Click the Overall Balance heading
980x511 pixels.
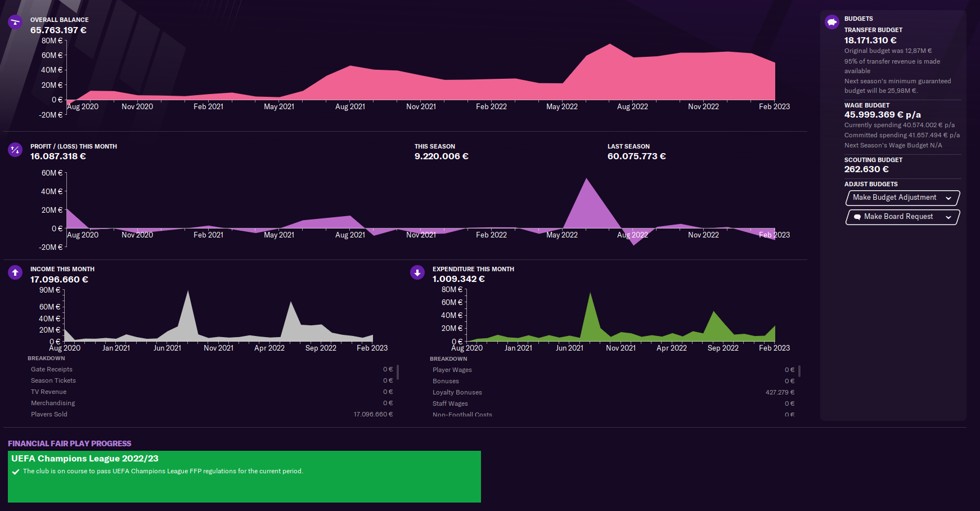click(59, 20)
